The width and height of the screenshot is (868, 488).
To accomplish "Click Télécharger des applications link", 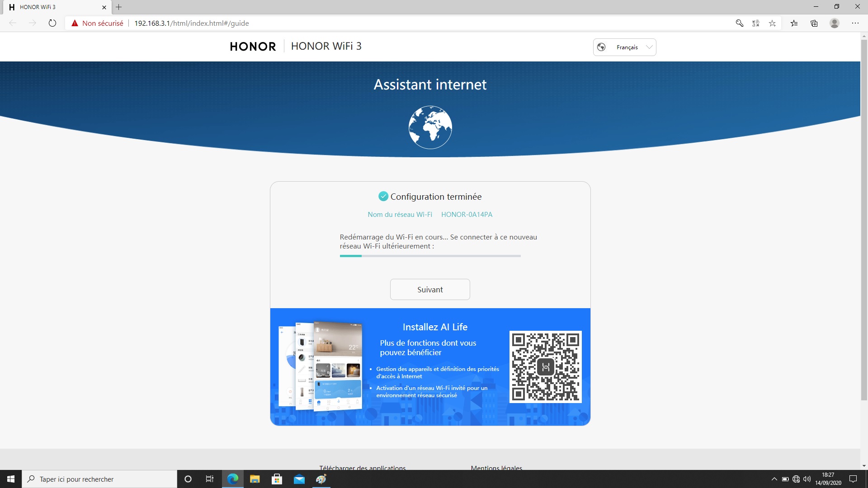I will point(363,468).
